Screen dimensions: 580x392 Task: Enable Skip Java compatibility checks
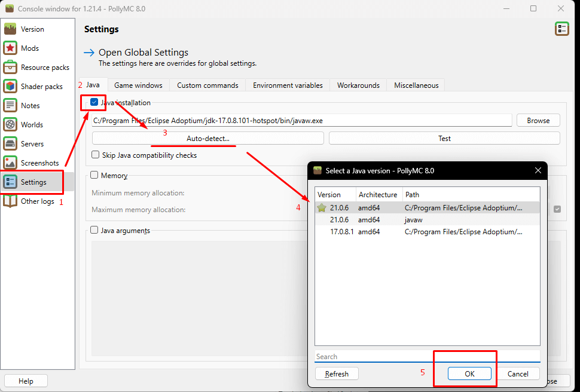(96, 155)
